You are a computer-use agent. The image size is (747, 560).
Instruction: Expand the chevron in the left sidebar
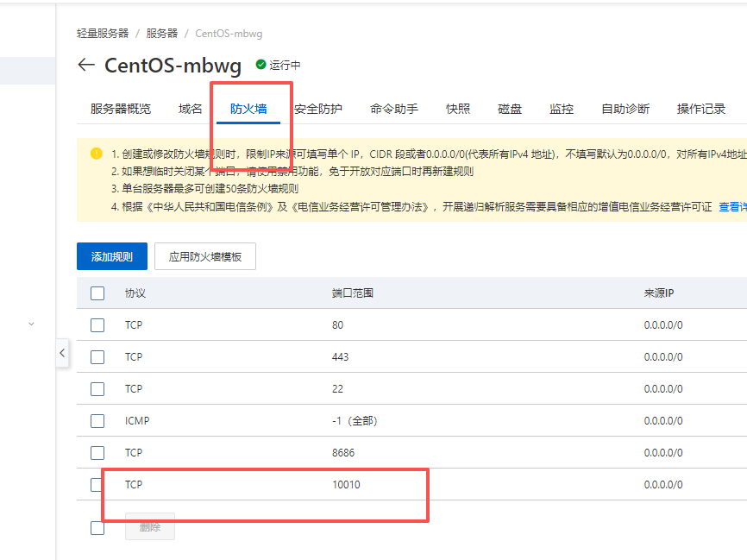click(31, 322)
